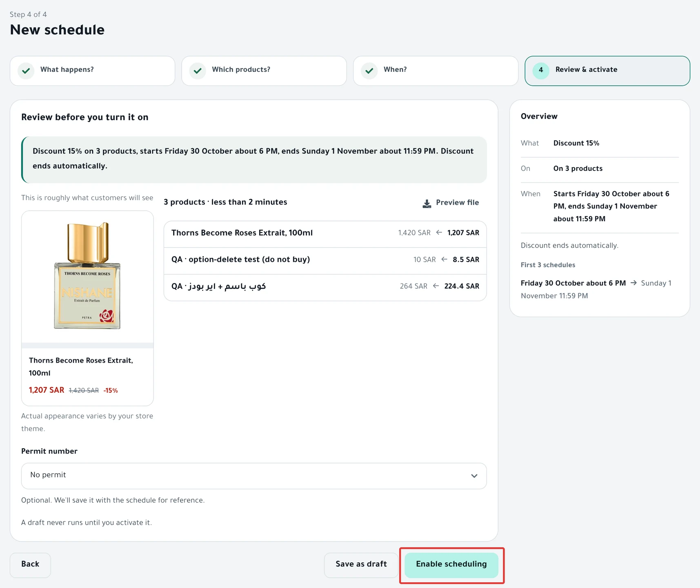
Task: Click 'Discount ends automatically.' in Overview
Action: pyautogui.click(x=569, y=245)
